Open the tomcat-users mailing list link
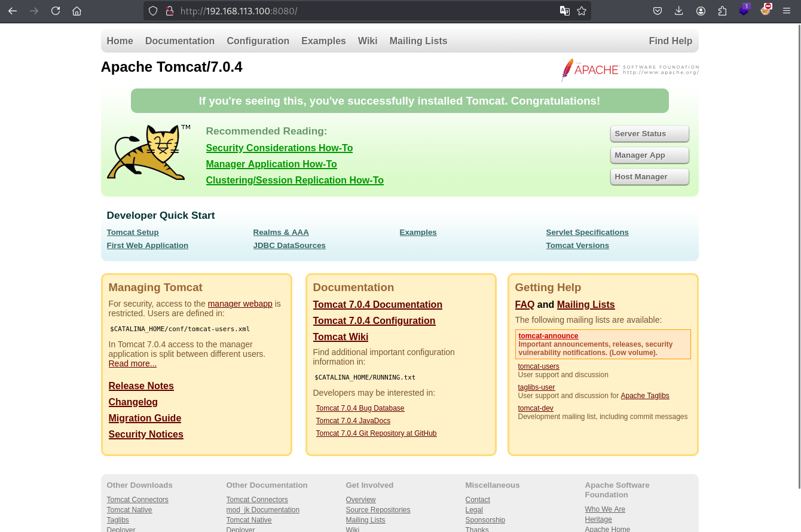The height and width of the screenshot is (532, 801). pyautogui.click(x=538, y=366)
